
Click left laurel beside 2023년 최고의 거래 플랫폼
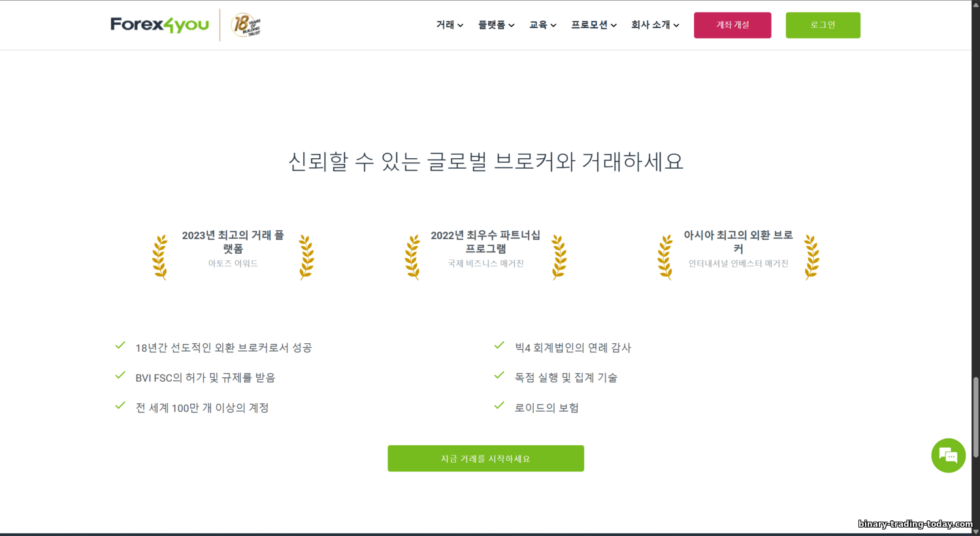pyautogui.click(x=160, y=257)
